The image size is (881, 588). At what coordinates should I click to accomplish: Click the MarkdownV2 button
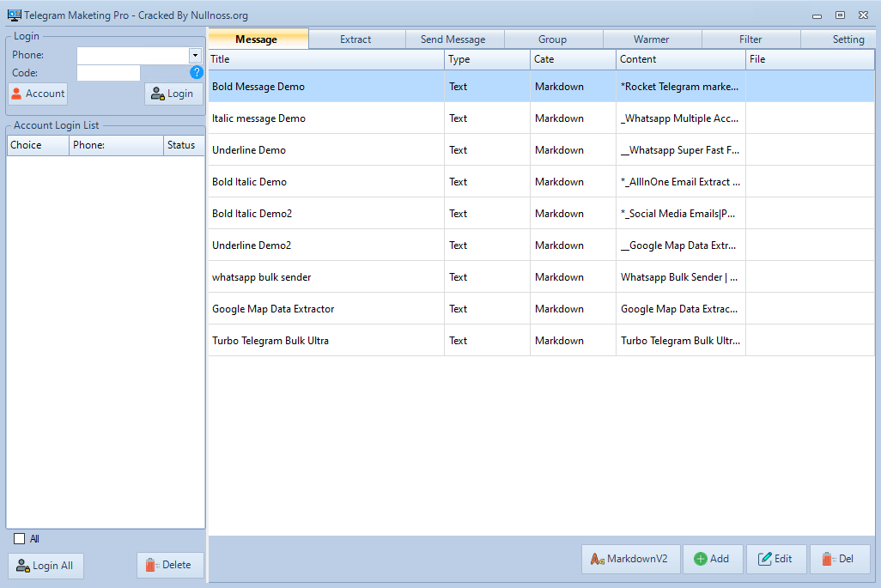click(630, 559)
